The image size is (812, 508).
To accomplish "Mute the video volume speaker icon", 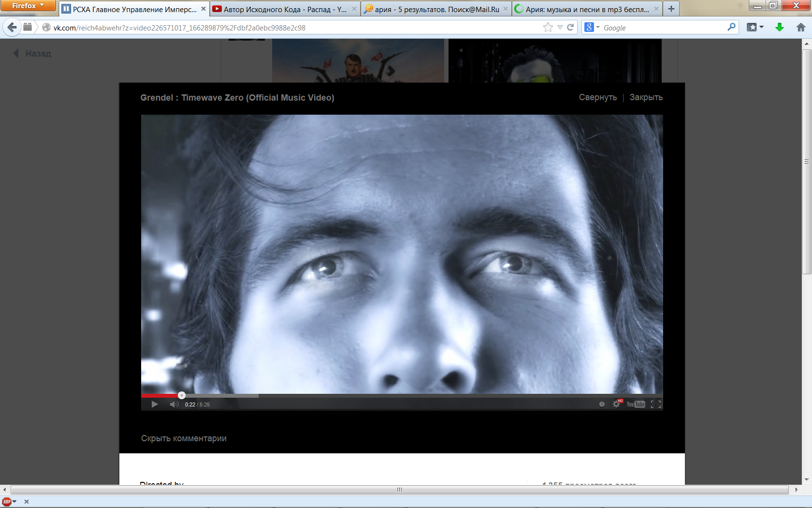I will (x=174, y=404).
